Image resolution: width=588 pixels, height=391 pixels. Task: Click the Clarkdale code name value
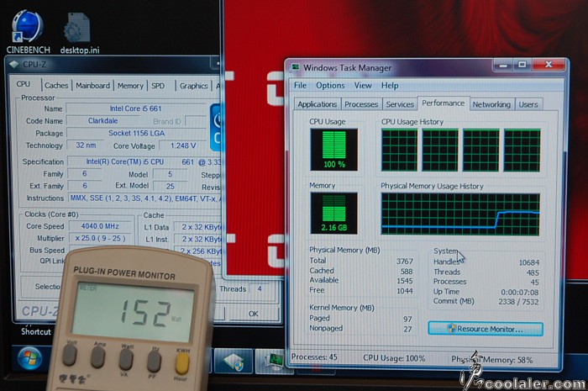click(x=102, y=121)
